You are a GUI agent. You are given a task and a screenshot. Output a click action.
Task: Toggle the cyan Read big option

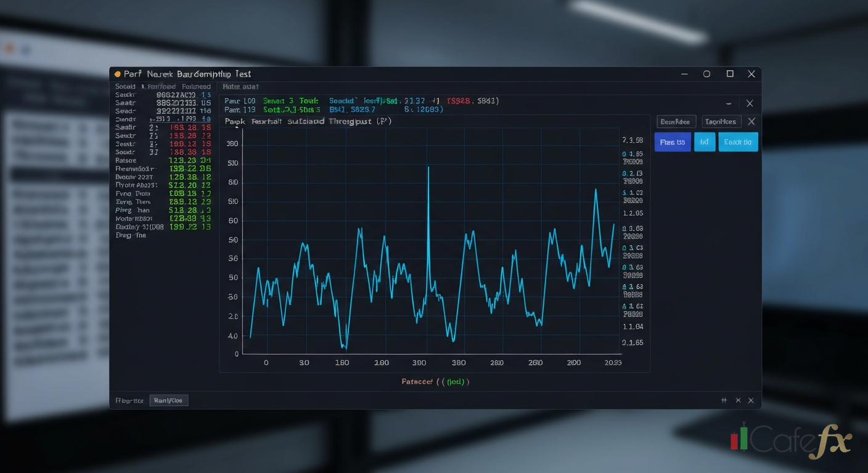point(738,142)
